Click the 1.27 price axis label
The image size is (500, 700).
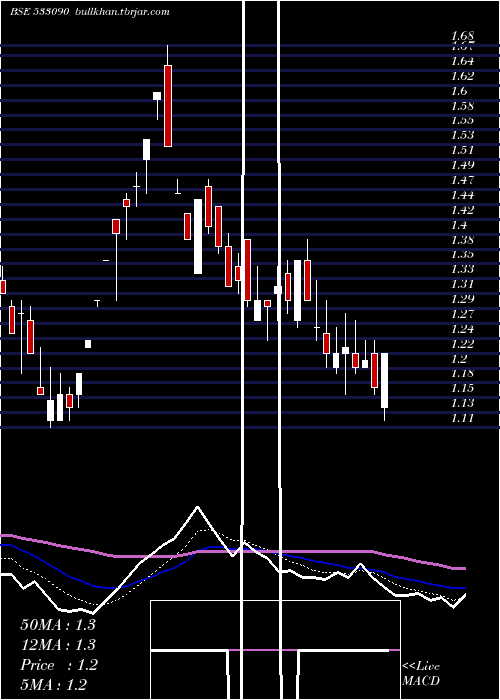[x=462, y=313]
